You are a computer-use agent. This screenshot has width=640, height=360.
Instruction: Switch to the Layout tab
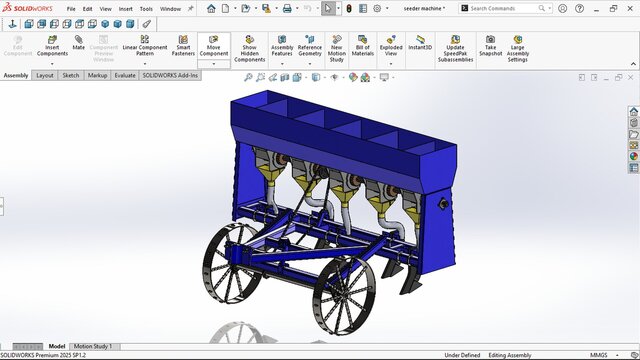click(45, 76)
